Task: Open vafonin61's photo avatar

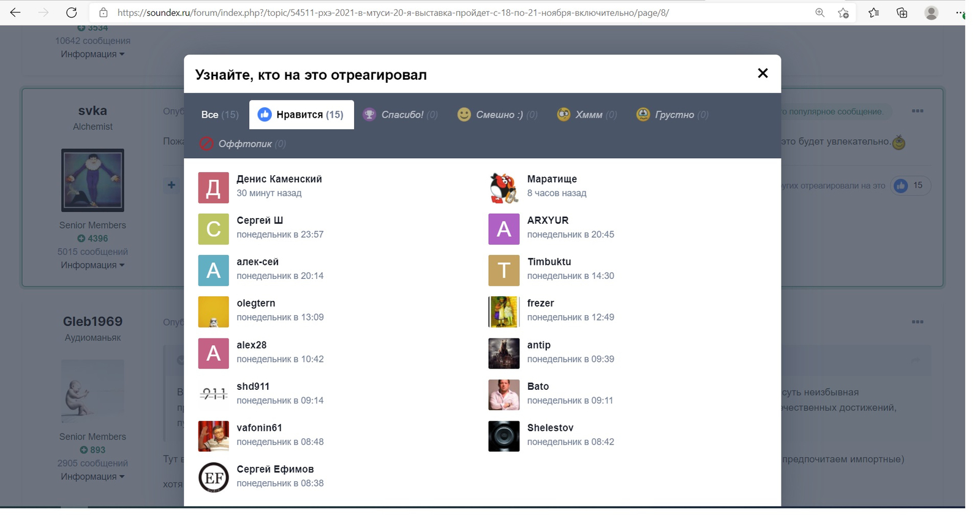Action: click(213, 436)
